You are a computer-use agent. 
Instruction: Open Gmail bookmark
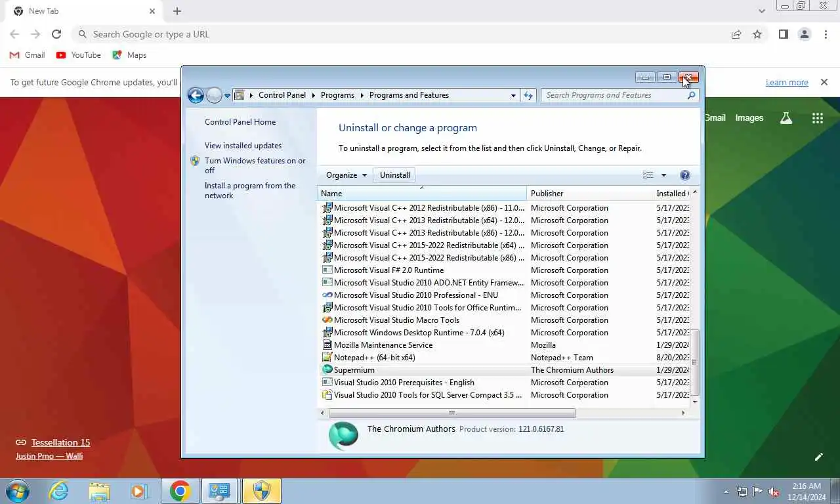28,55
